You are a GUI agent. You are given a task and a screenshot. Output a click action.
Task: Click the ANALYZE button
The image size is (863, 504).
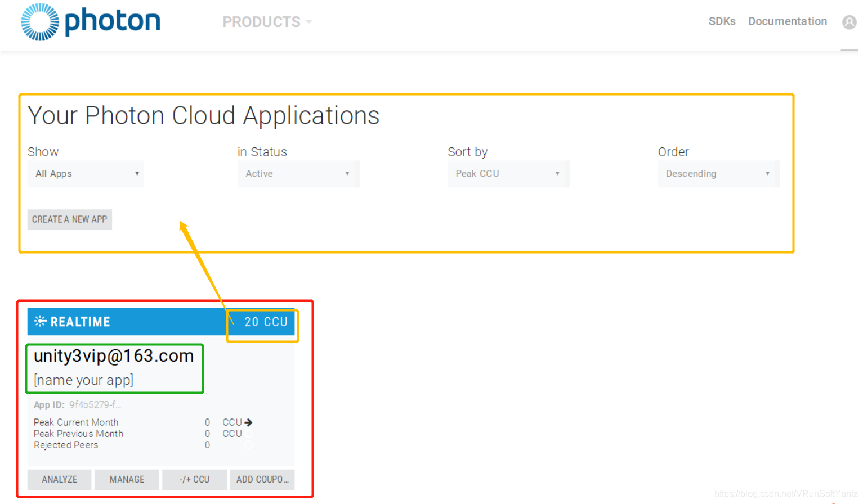[59, 479]
